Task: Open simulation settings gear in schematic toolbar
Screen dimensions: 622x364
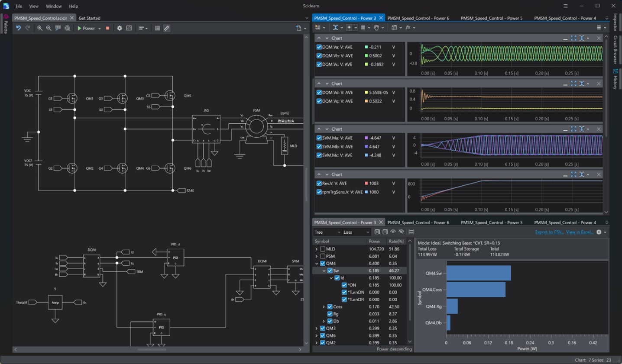Action: point(120,28)
